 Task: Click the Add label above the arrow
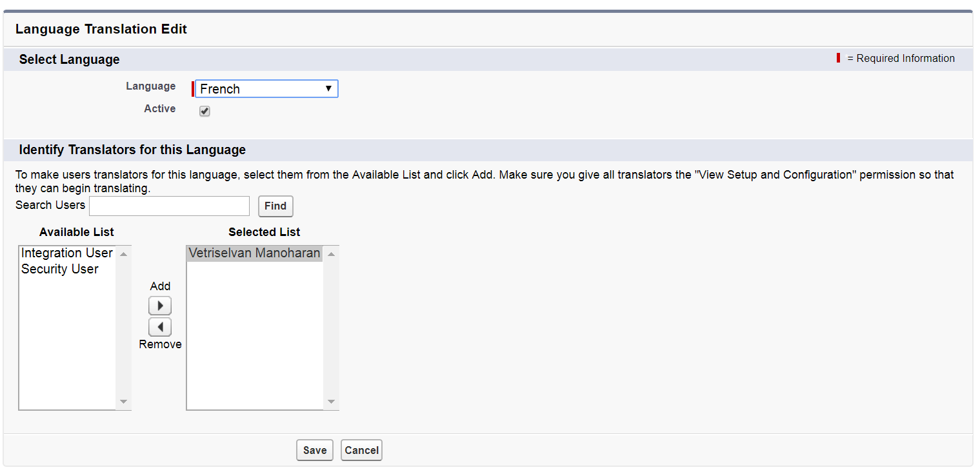point(160,286)
